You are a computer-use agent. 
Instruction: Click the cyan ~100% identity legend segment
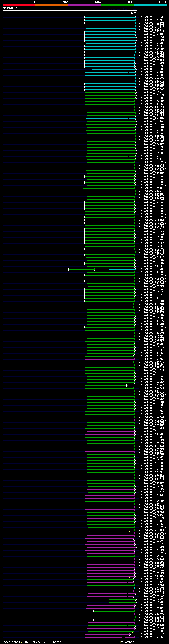(x=150, y=5)
